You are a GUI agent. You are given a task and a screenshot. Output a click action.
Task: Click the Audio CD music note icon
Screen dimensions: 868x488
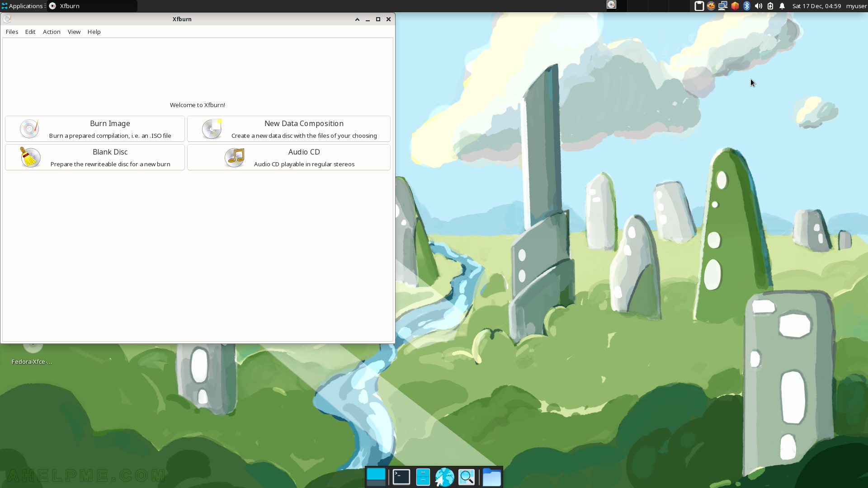point(235,157)
